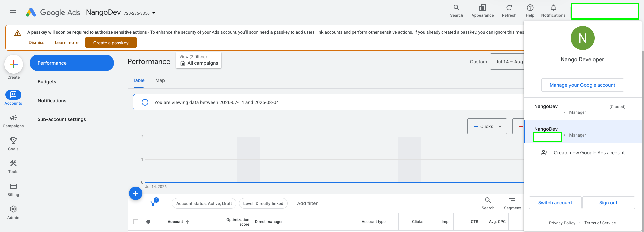Open the All campaigns view selector

click(199, 60)
